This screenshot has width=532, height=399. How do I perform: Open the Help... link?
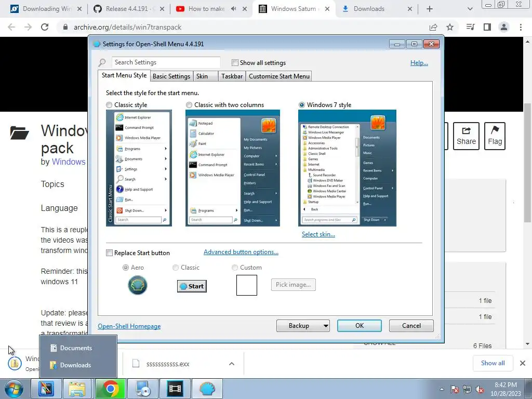tap(419, 63)
